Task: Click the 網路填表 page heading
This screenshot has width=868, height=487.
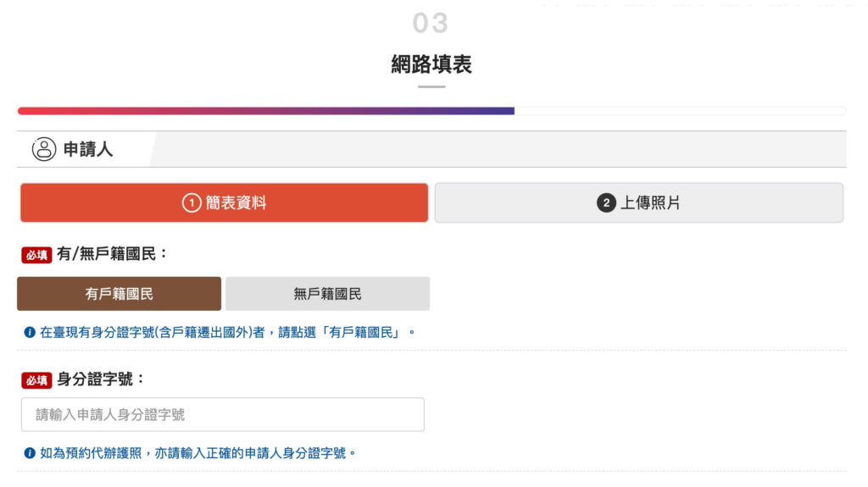Action: (x=431, y=64)
